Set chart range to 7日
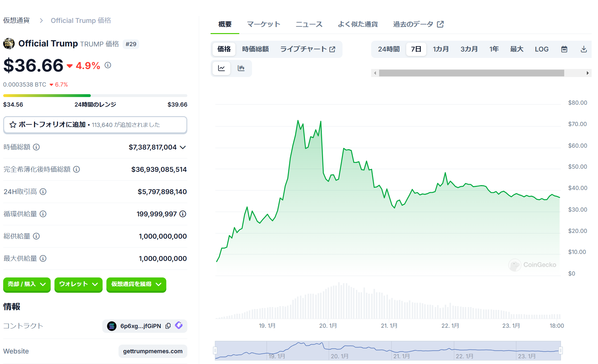 coord(416,49)
